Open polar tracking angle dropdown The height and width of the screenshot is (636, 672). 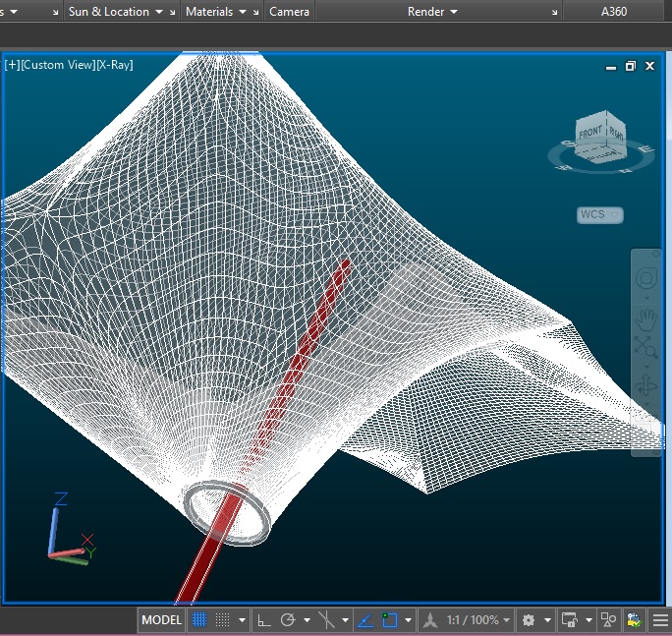307,620
